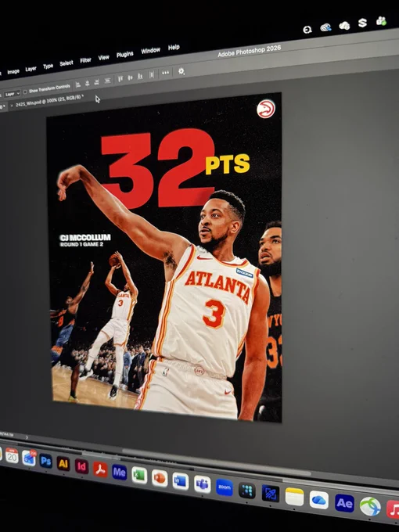
Task: Open OneDrive from the Dock
Action: [x=319, y=500]
